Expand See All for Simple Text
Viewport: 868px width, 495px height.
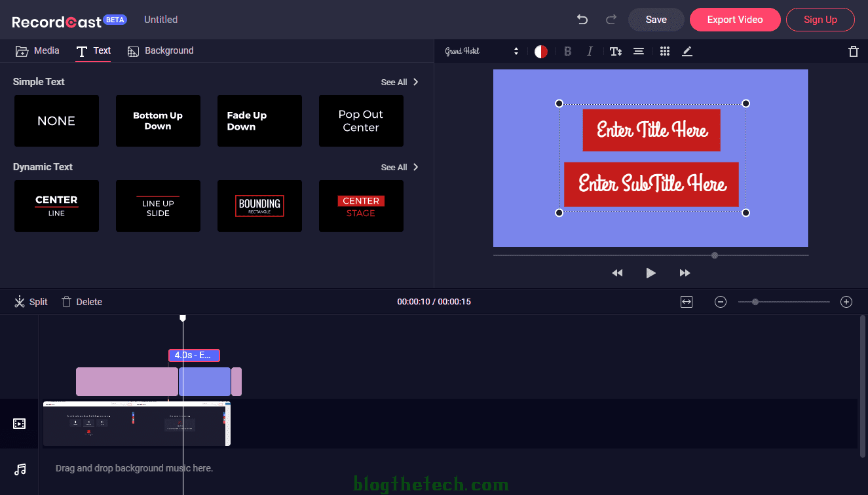399,82
